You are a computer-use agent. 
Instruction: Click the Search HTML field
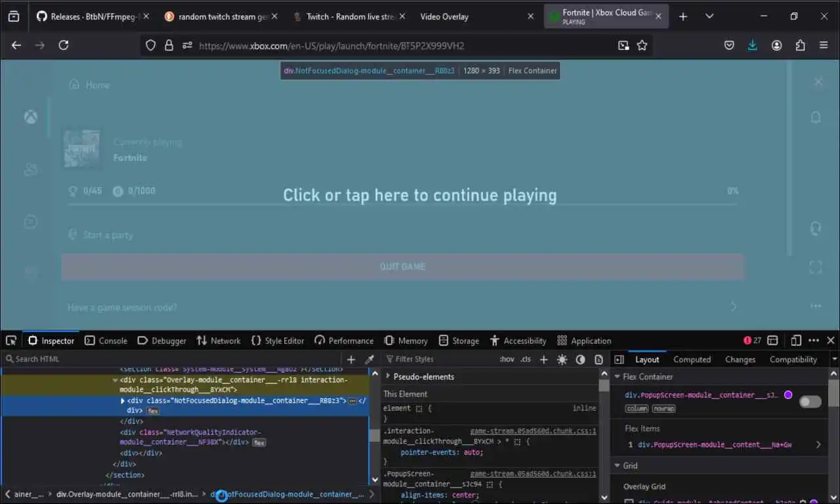pyautogui.click(x=174, y=359)
